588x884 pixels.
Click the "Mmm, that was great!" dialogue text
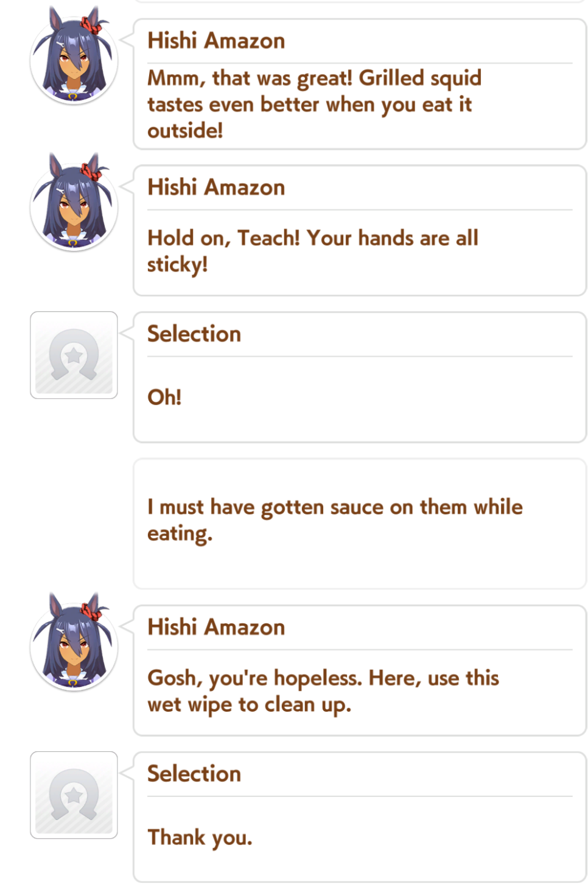pyautogui.click(x=314, y=104)
